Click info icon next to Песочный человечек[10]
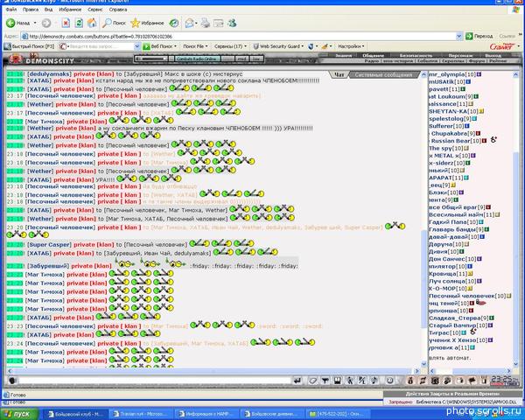The width and height of the screenshot is (525, 420). 509,296
